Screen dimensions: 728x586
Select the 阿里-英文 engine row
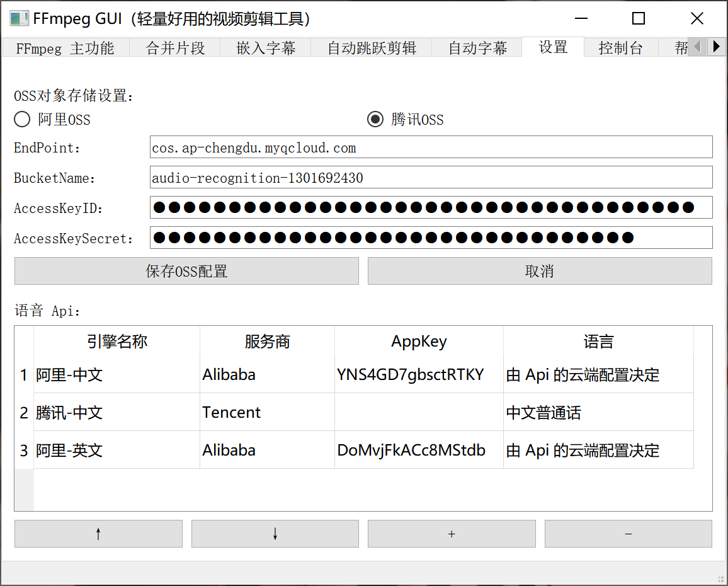[117, 450]
